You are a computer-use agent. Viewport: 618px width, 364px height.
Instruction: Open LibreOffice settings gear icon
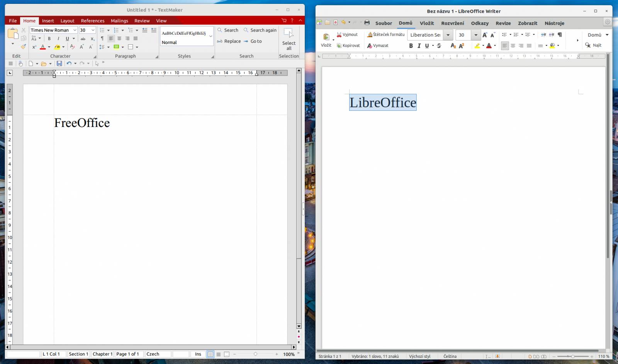(x=608, y=22)
